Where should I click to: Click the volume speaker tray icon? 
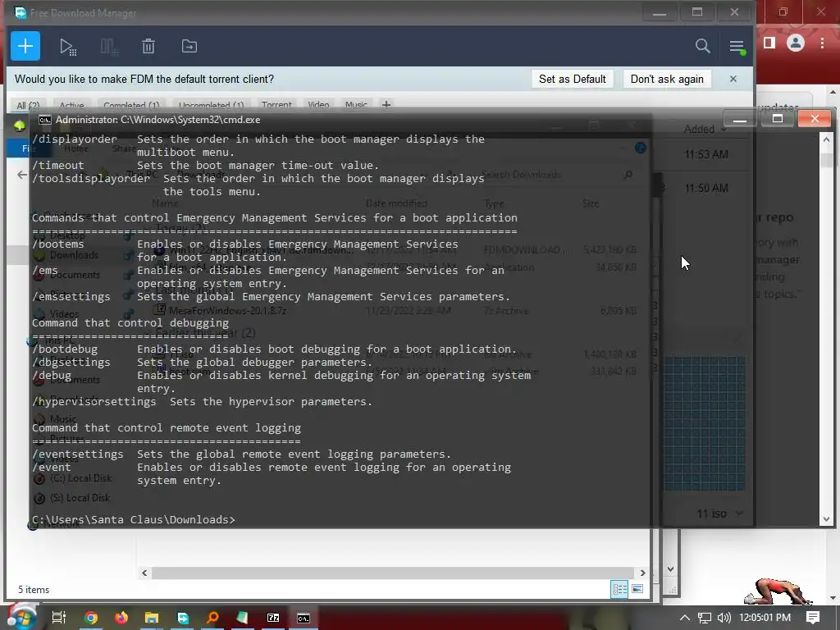[x=724, y=618]
